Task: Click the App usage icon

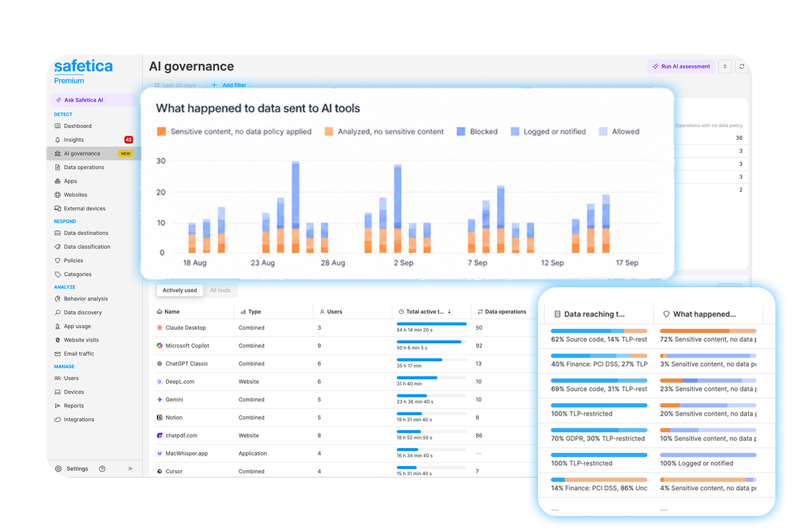Action: point(57,327)
